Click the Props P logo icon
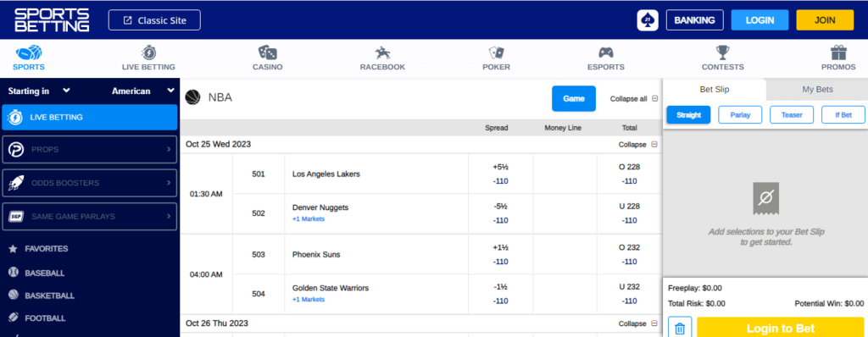Screen dimensions: 868x337 [16, 149]
